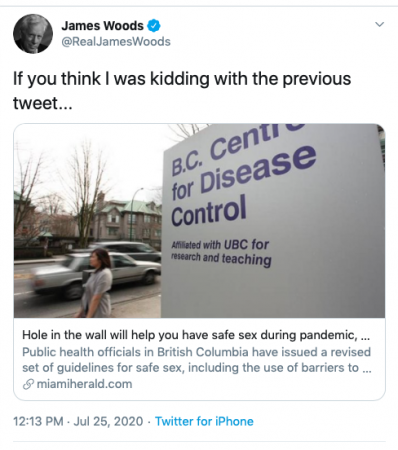Click the James Woods display name
The width and height of the screenshot is (398, 450).
[x=102, y=26]
